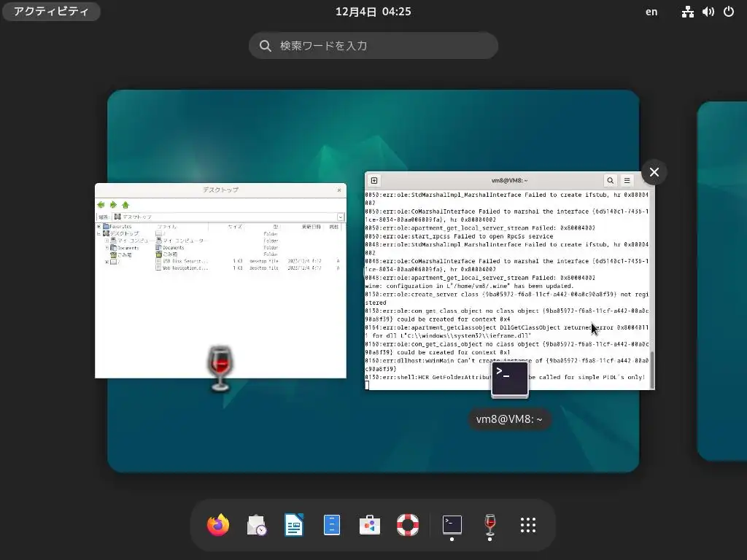Click the search field 検索ワードを入力
Viewport: 747px width, 560px height.
coord(373,46)
